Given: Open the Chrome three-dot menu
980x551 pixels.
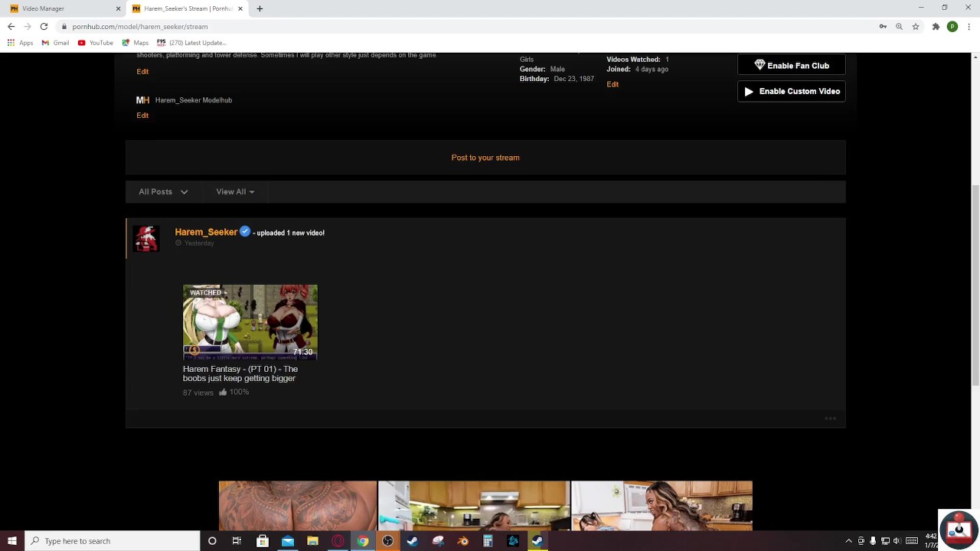Looking at the screenshot, I should (x=969, y=27).
